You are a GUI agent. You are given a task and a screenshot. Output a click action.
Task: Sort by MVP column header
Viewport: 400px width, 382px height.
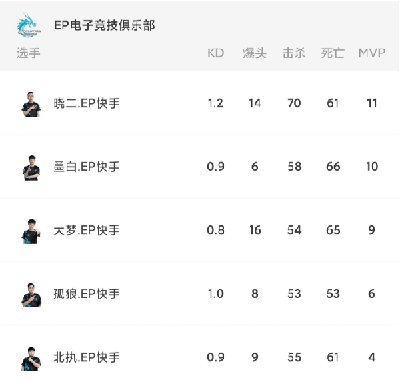pos(372,53)
